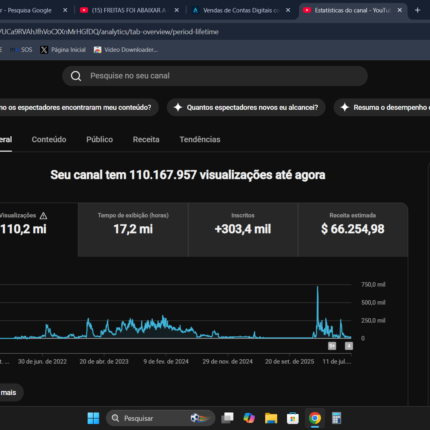
Task: Click the taskbar "Pesquisar" search box
Action: tap(160, 418)
